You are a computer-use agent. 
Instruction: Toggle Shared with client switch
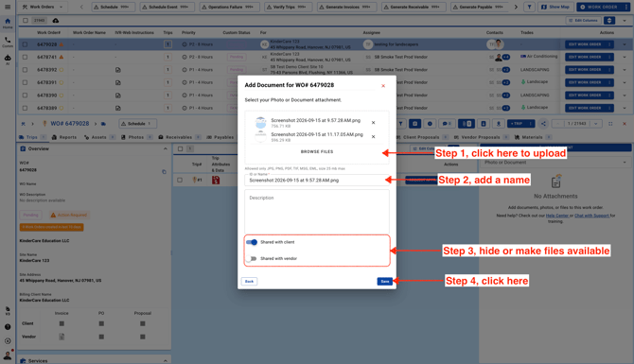pos(252,242)
